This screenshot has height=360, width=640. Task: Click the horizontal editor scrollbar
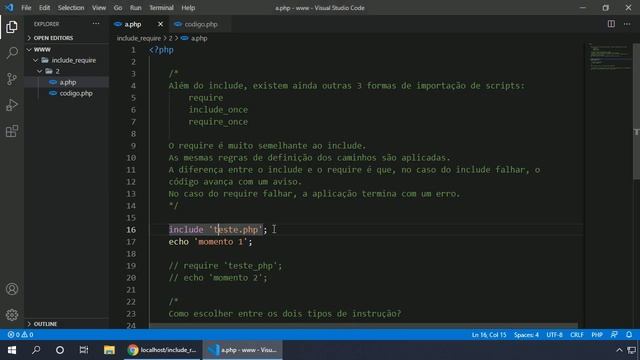click(363, 326)
